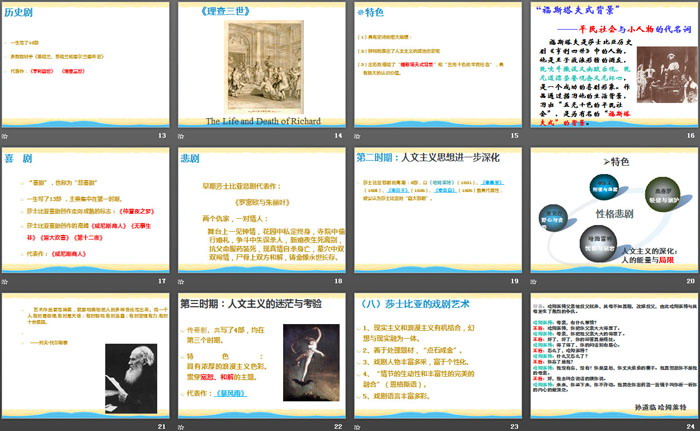The width and height of the screenshot is (700, 431).
Task: Click the 《威尼斯商人》 text after 代表作 on slide 17
Action: point(68,254)
